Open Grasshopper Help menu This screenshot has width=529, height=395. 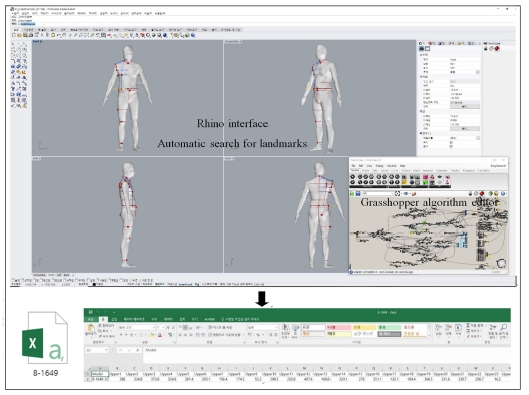402,166
